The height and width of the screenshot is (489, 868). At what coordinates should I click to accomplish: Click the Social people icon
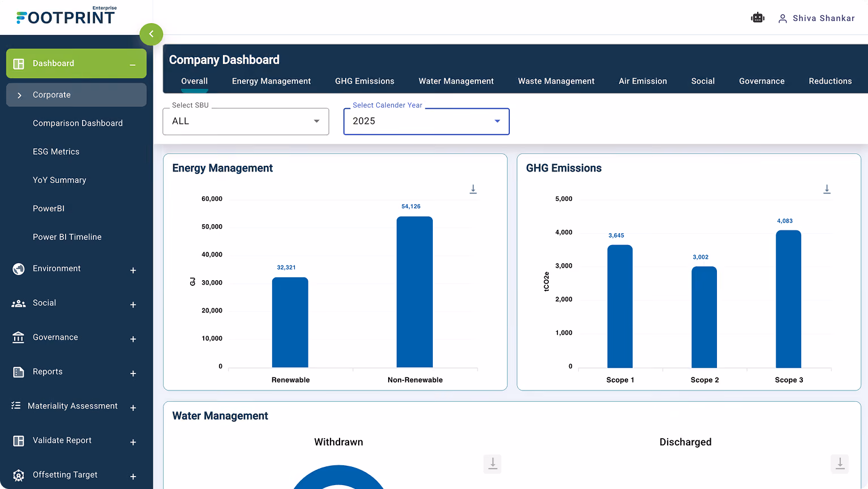19,303
